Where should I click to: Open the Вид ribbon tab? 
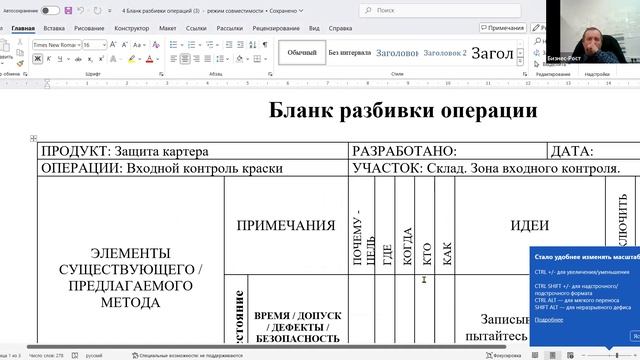[x=314, y=28]
